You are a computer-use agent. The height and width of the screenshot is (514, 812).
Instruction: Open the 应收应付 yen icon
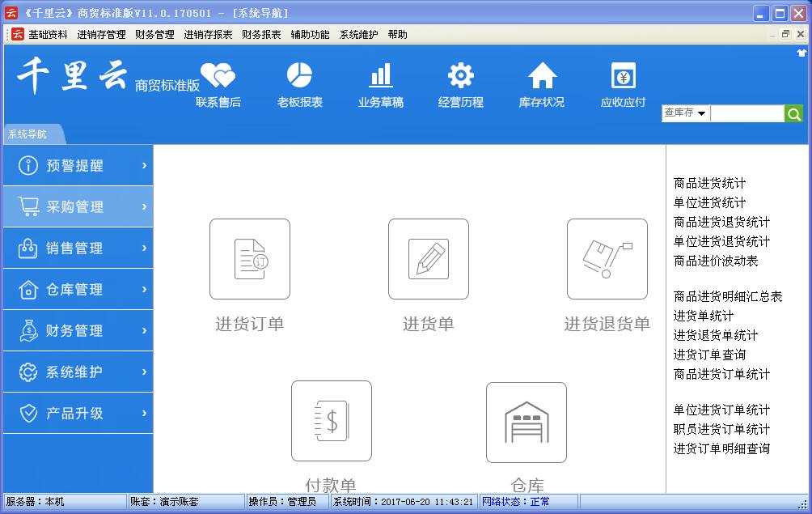pyautogui.click(x=623, y=76)
